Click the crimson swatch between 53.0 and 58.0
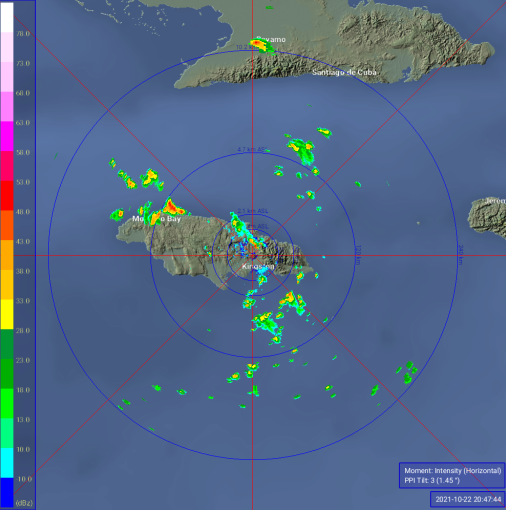 point(7,166)
